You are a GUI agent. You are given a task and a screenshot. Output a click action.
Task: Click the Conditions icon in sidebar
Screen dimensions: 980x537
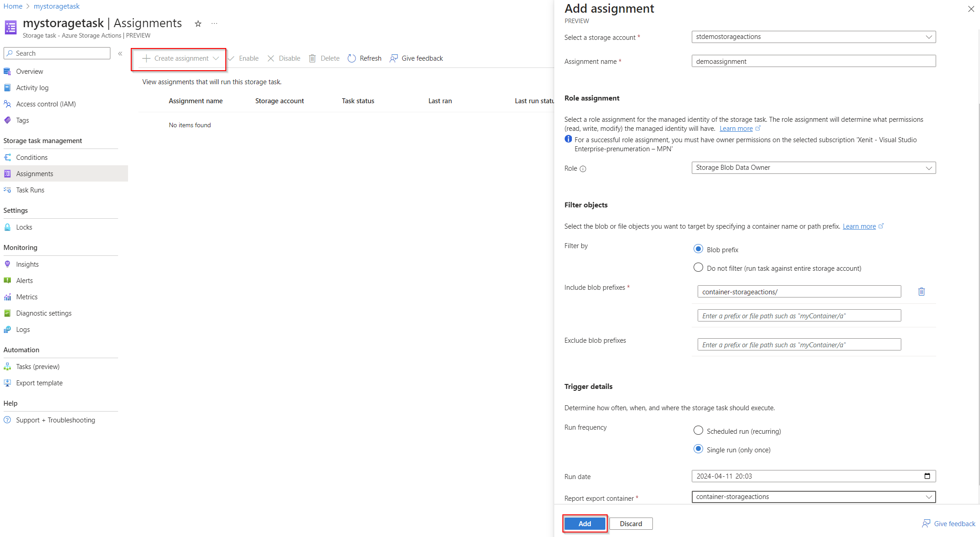point(7,158)
